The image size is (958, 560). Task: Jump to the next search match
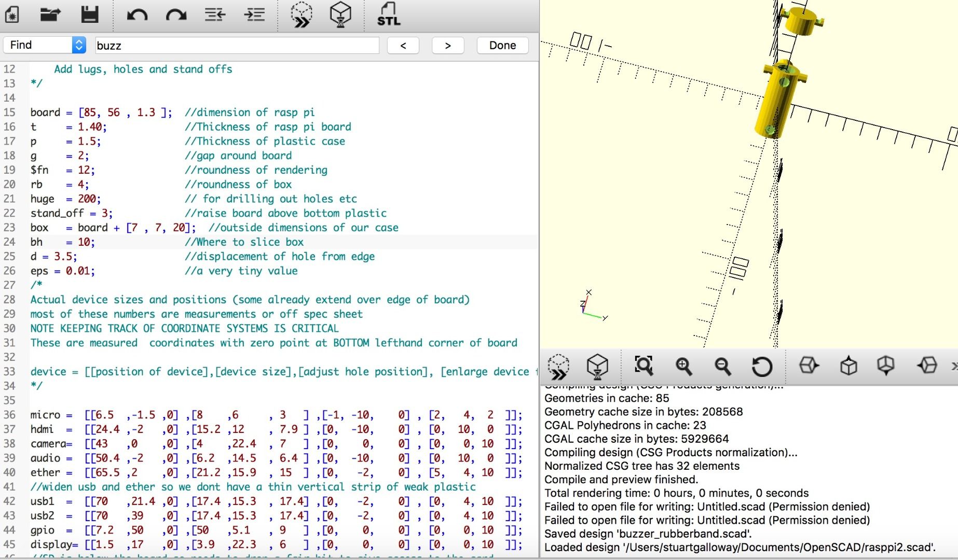(x=448, y=45)
